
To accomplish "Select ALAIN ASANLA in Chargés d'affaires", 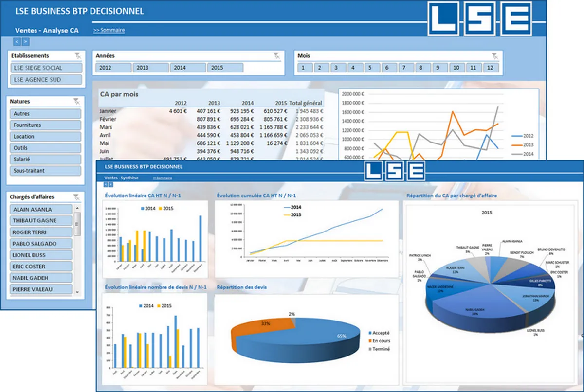I will pos(41,209).
